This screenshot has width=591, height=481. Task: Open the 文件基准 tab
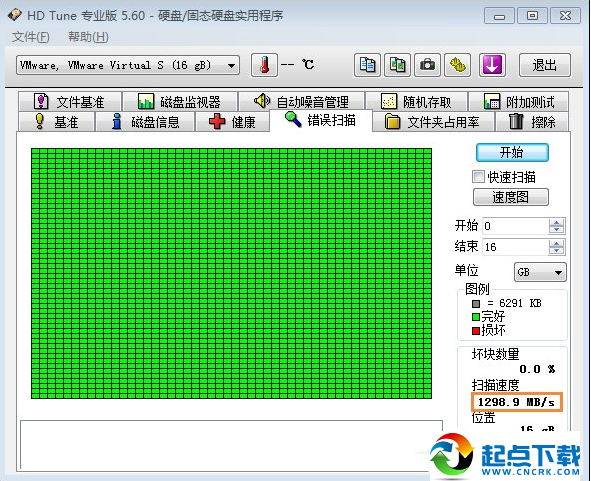pyautogui.click(x=70, y=101)
